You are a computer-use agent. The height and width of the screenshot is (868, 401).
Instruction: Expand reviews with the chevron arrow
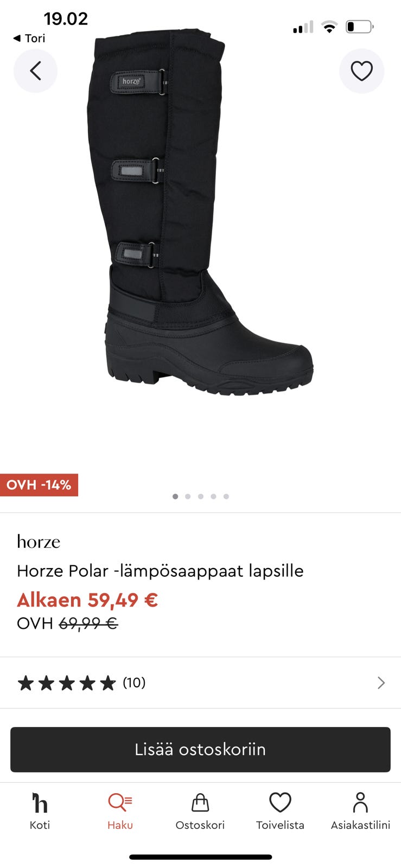point(381,682)
